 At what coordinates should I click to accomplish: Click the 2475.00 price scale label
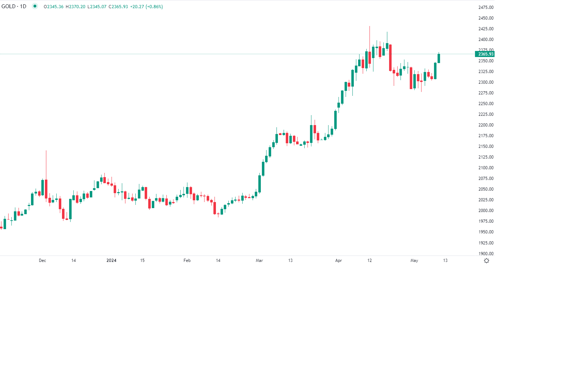pos(486,7)
